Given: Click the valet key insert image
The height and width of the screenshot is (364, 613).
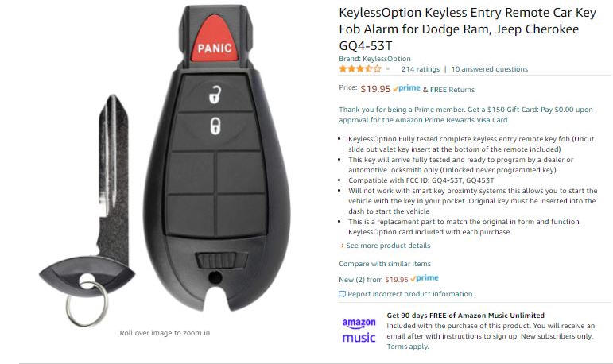Looking at the screenshot, I should coord(87,211).
